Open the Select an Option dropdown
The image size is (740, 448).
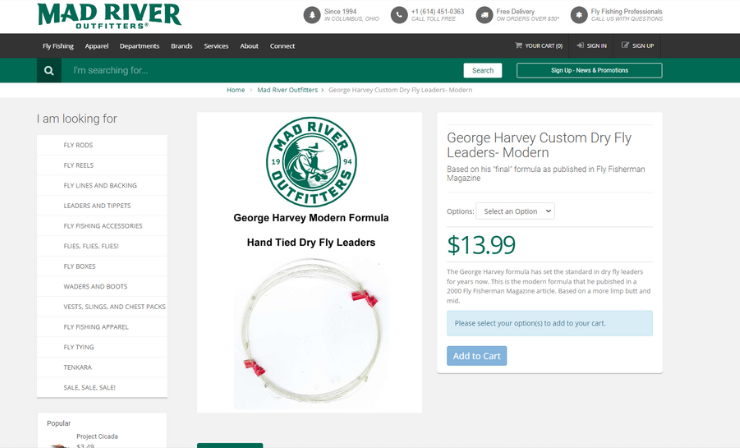515,211
